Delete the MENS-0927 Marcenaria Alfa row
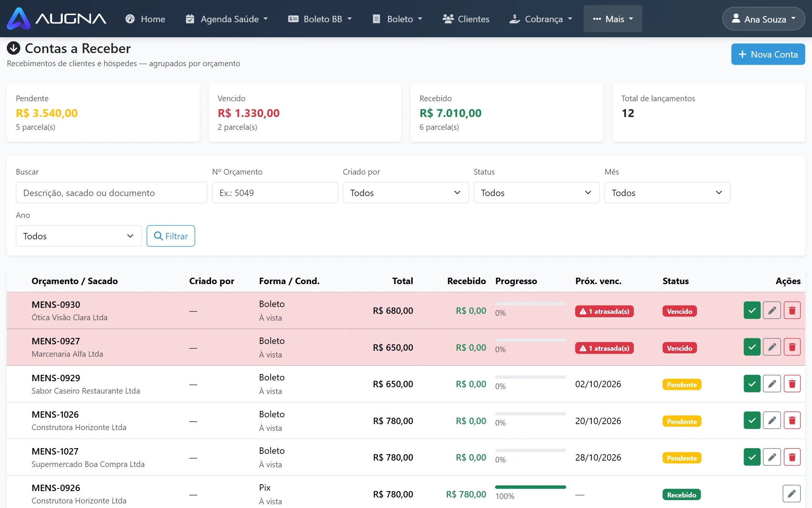This screenshot has width=812, height=508. pyautogui.click(x=792, y=347)
